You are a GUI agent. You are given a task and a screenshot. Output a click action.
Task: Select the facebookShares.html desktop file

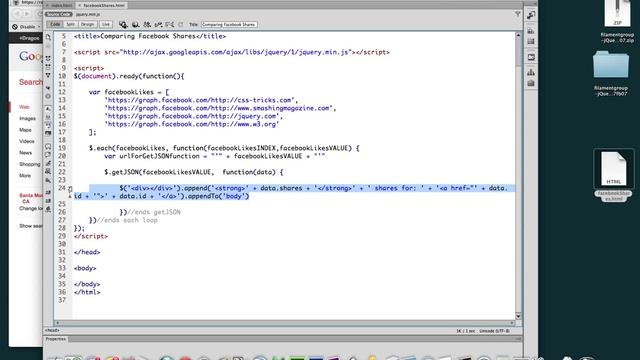click(x=613, y=175)
